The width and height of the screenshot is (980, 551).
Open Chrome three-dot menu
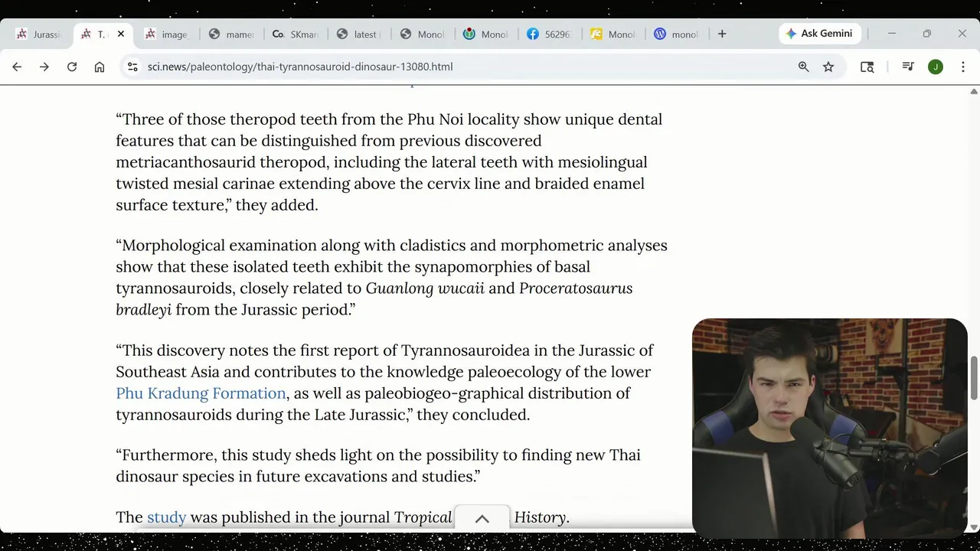963,67
